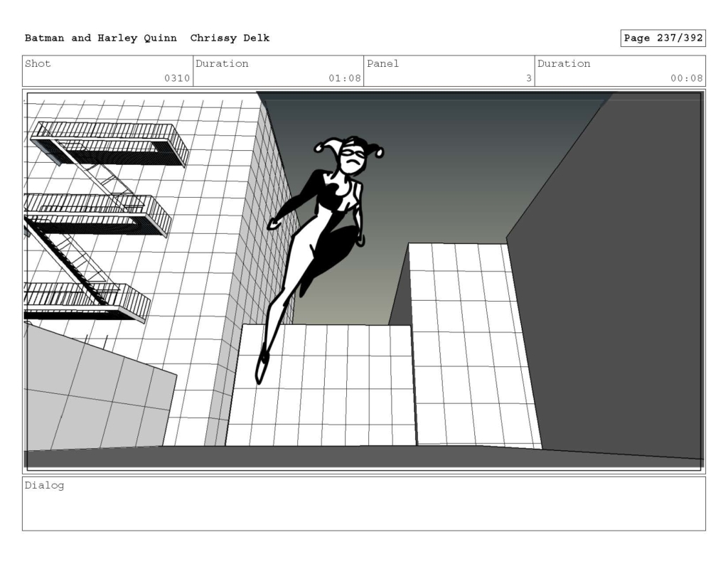Select the artist name 'Chrissy Delk'
This screenshot has width=728, height=564.
pyautogui.click(x=230, y=38)
